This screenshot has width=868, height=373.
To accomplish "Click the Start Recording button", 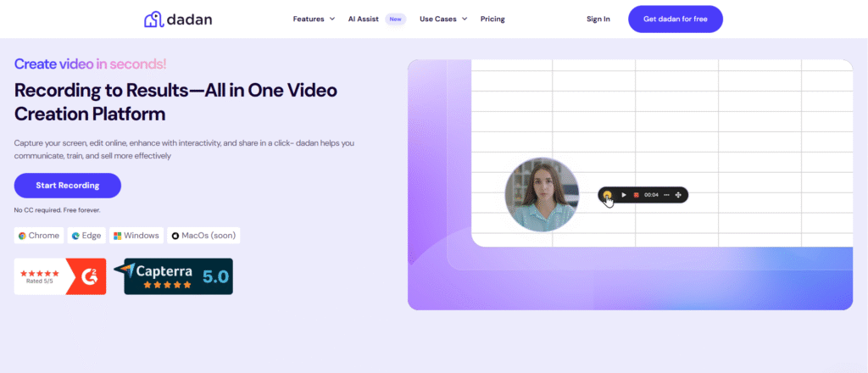I will coord(68,186).
